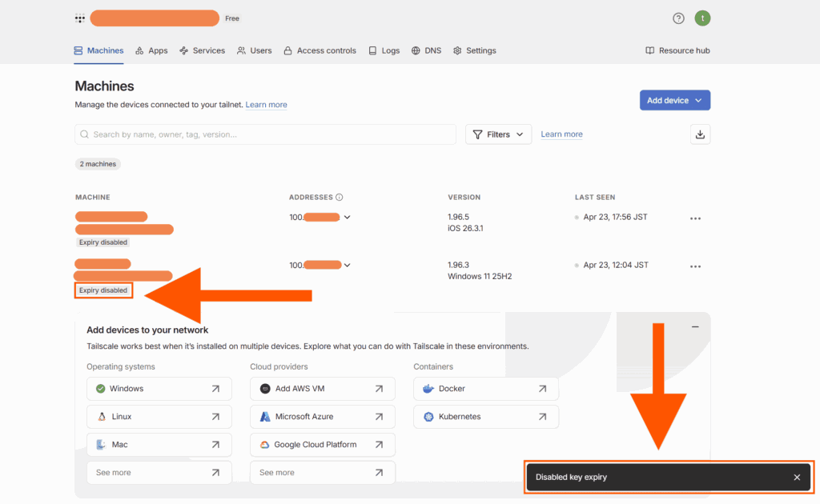Click the addresses info icon
The image size is (820, 504).
tap(340, 198)
